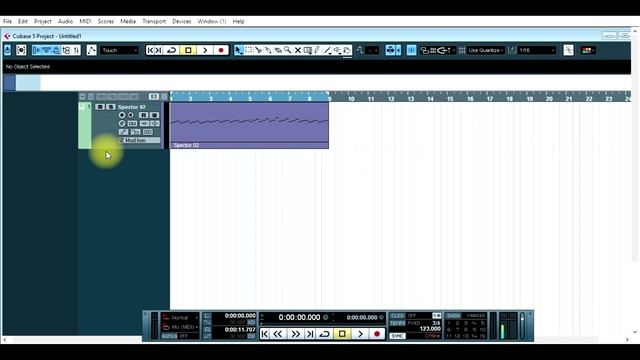640x360 pixels.
Task: Open the track color palette dropdown
Action: [x=588, y=50]
